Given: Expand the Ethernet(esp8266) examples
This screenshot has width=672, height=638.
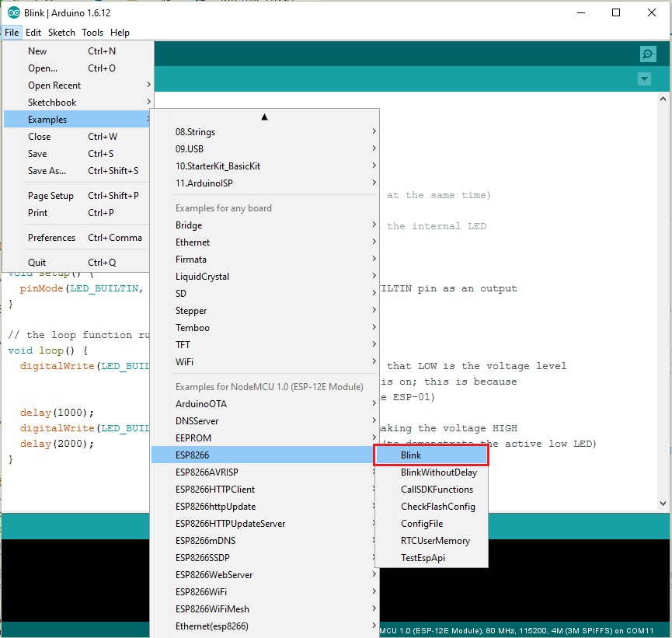Looking at the screenshot, I should pos(265,626).
